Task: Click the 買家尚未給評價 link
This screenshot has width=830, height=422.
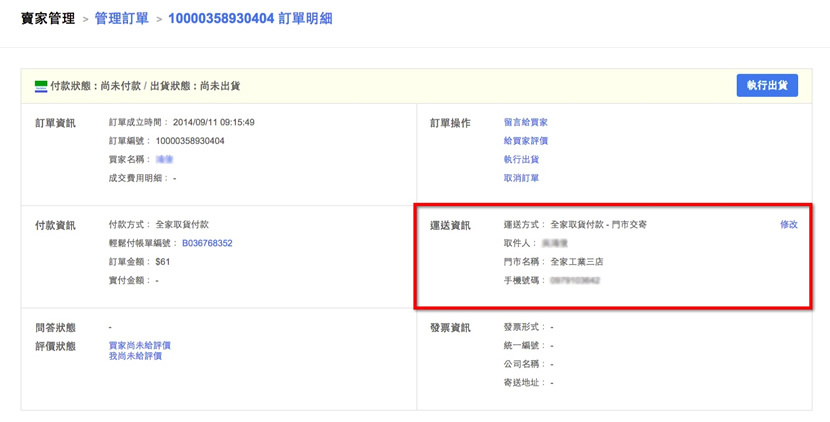Action: (x=139, y=345)
